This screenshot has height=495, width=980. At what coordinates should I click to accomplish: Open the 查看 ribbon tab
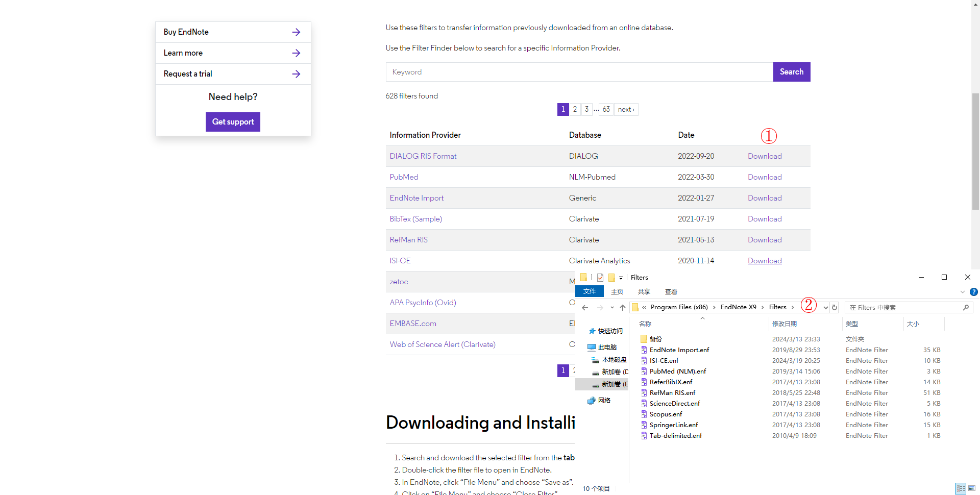[671, 292]
